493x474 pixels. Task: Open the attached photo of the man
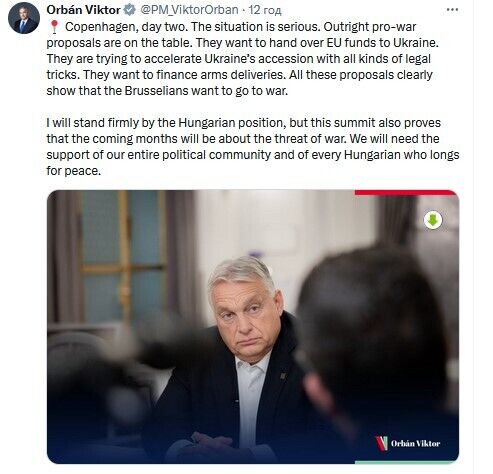click(253, 327)
